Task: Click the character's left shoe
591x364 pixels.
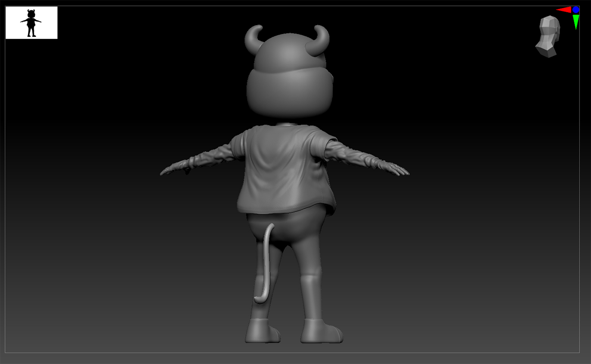Action: [x=263, y=331]
